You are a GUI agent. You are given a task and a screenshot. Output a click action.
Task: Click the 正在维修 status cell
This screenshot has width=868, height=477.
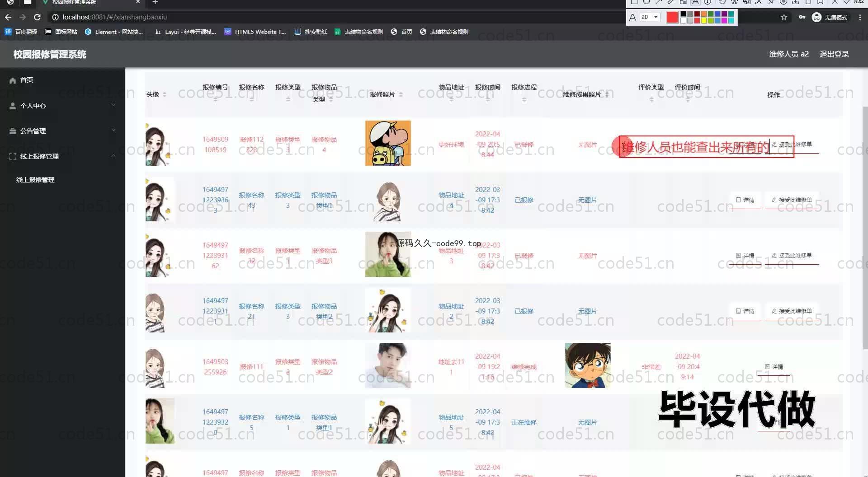point(524,422)
